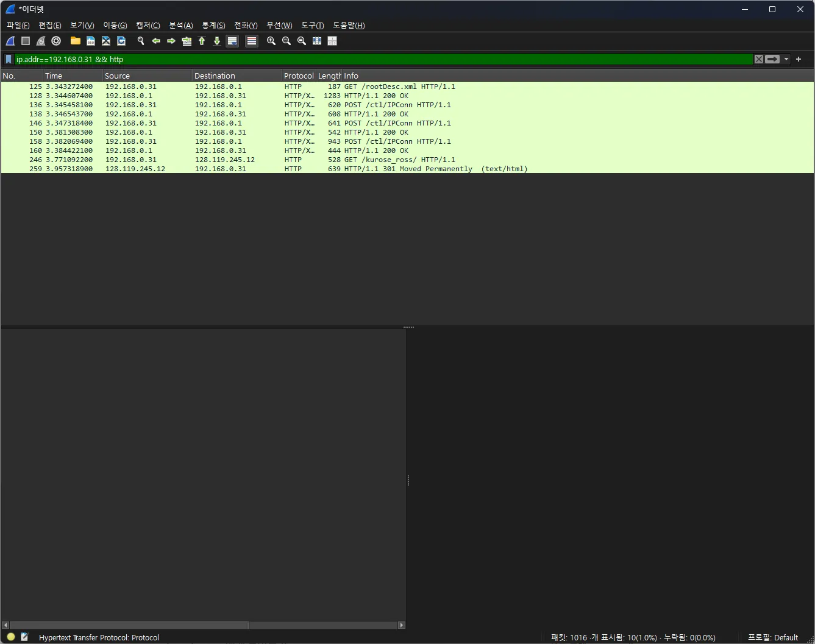Image resolution: width=815 pixels, height=644 pixels.
Task: Click the scrollbar left arrow in details pane
Action: tap(5, 625)
